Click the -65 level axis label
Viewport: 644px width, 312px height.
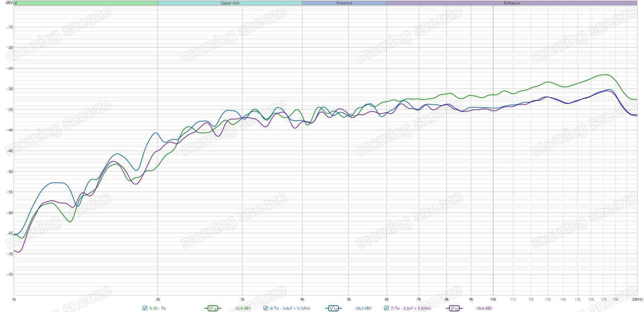[x=9, y=233]
